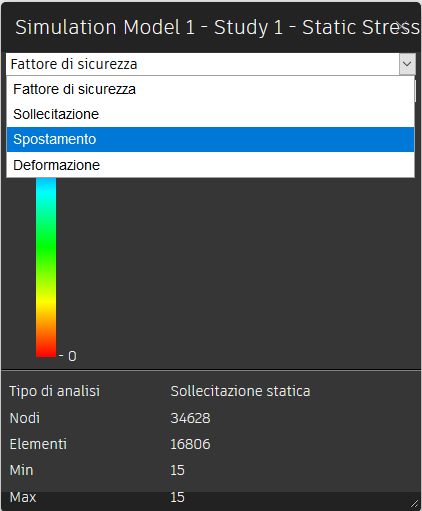Click the Max label
Screen dimensions: 422x511
click(23, 497)
